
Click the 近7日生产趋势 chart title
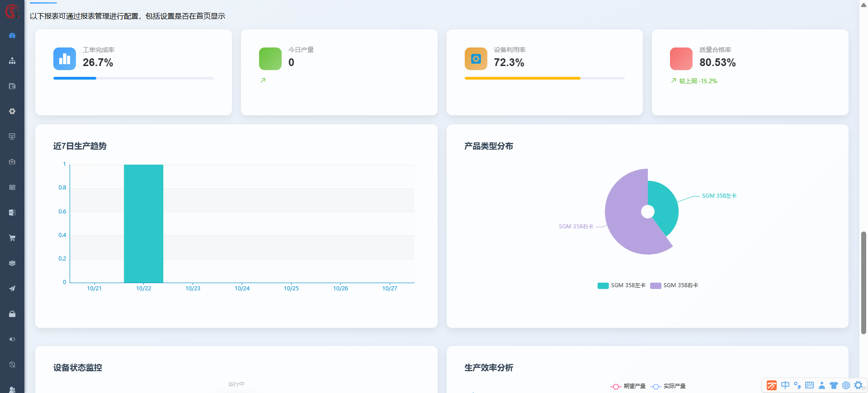click(x=80, y=146)
